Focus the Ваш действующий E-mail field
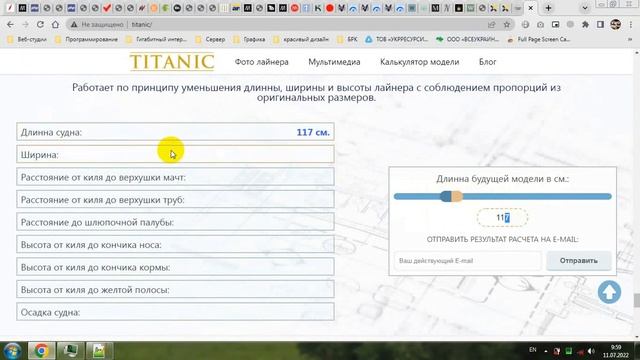 point(468,260)
